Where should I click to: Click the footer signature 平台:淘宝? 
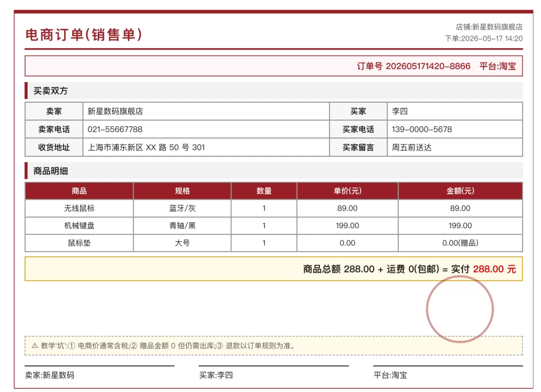[390, 375]
